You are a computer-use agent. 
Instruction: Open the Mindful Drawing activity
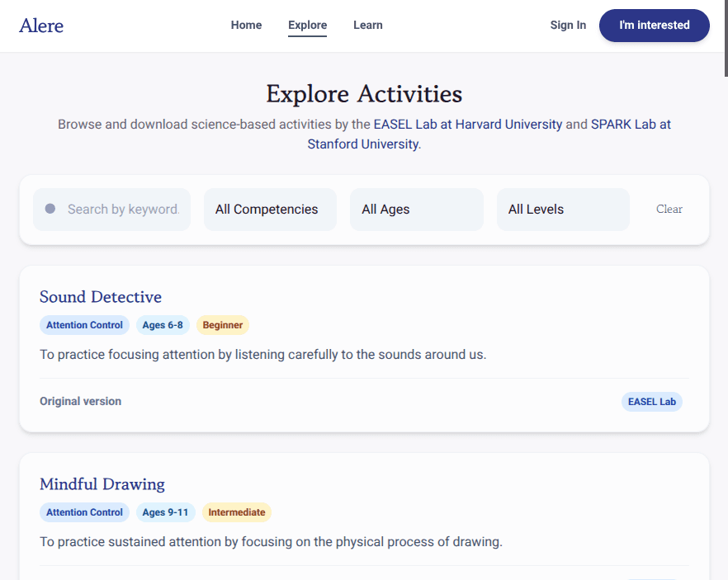[102, 484]
